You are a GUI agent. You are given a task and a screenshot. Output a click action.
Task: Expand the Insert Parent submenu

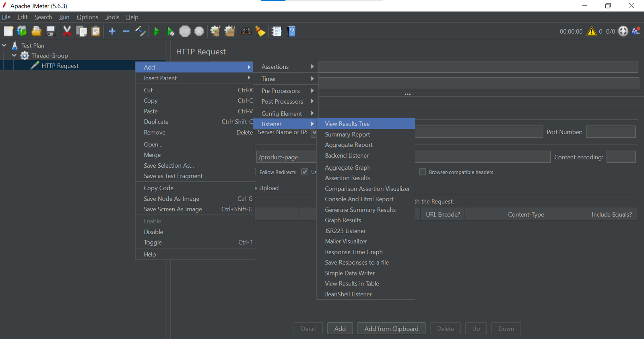[x=195, y=78]
